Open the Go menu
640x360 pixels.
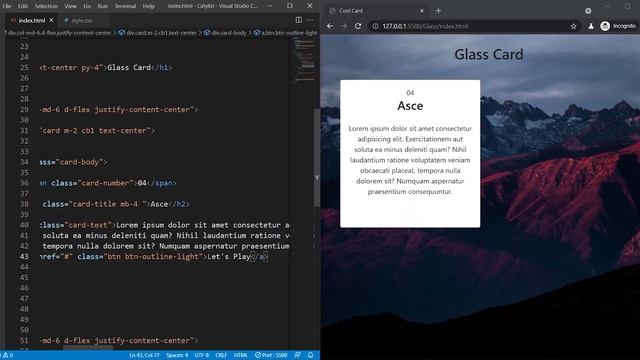click(87, 6)
